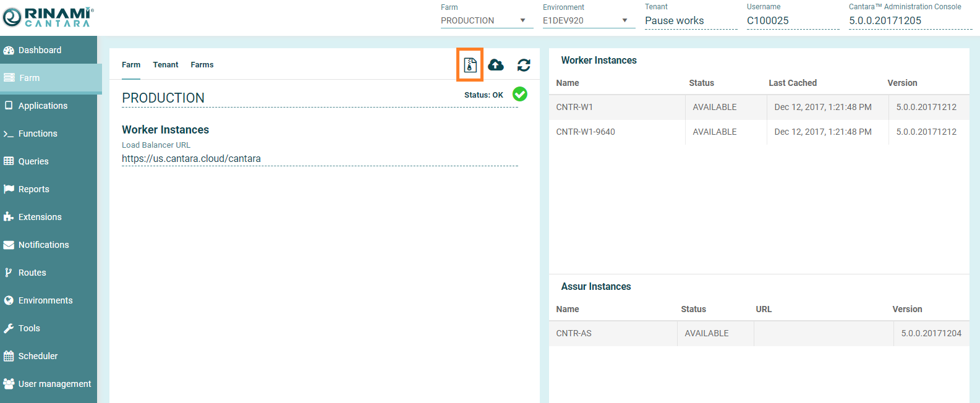Expand the Farm PRODUCTION dropdown
The width and height of the screenshot is (980, 403).
[486, 20]
